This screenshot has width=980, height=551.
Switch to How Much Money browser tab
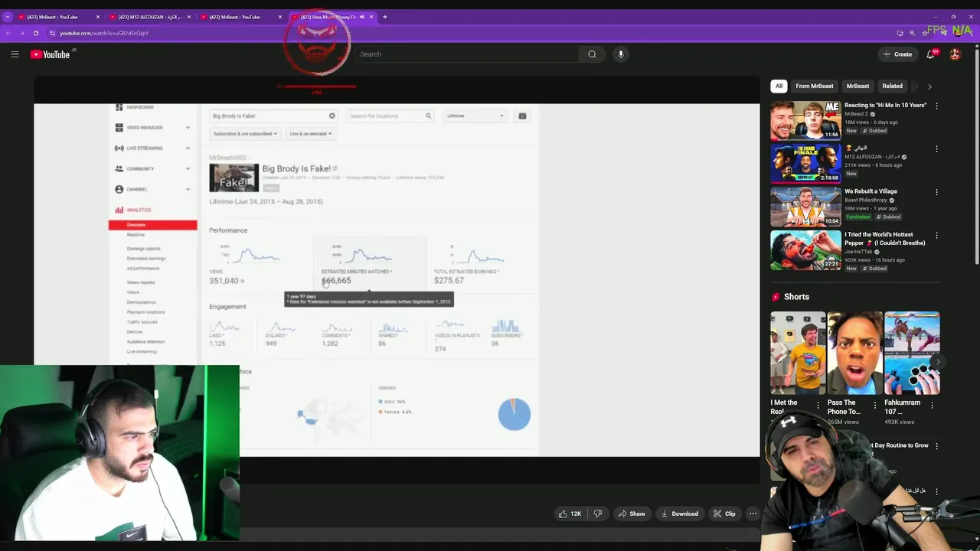(332, 17)
